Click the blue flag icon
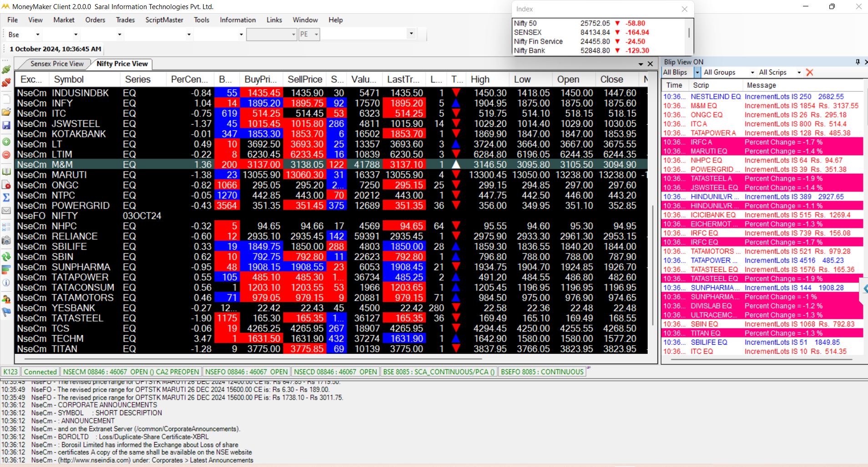This screenshot has height=467, width=868. click(6, 312)
